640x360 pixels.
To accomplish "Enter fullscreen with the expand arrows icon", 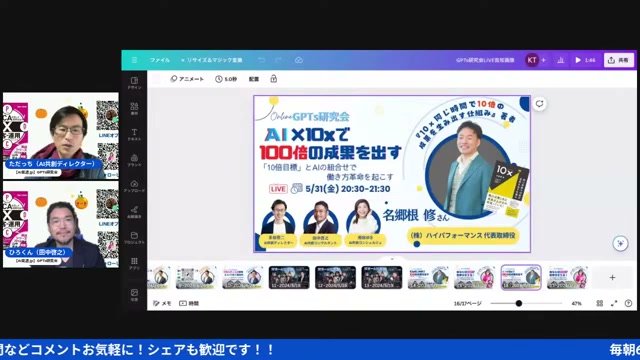I will (x=614, y=303).
